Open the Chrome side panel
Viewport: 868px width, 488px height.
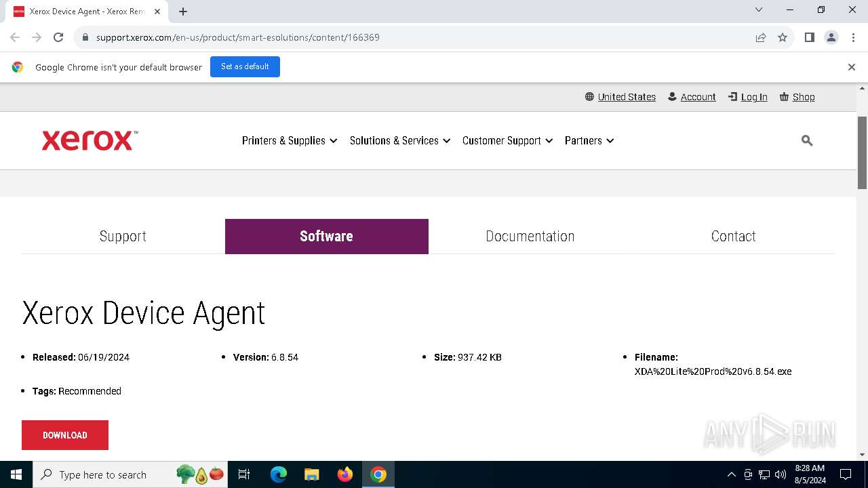coord(810,37)
